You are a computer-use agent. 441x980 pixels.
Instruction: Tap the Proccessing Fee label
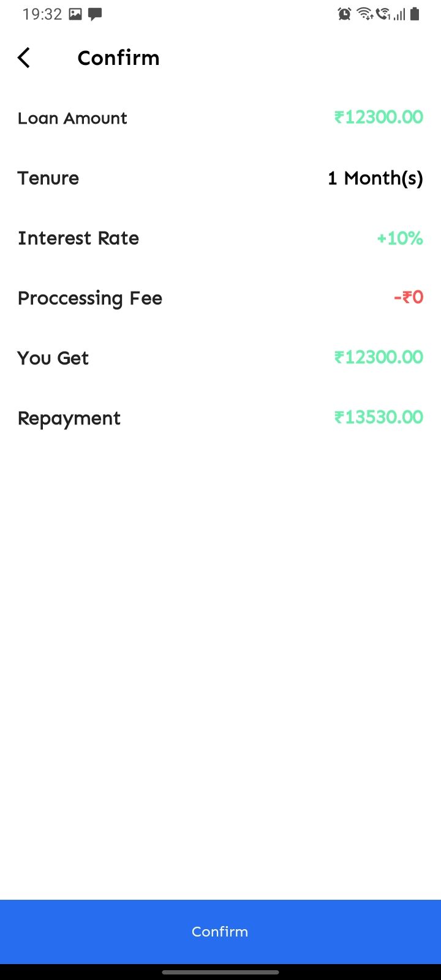(90, 298)
